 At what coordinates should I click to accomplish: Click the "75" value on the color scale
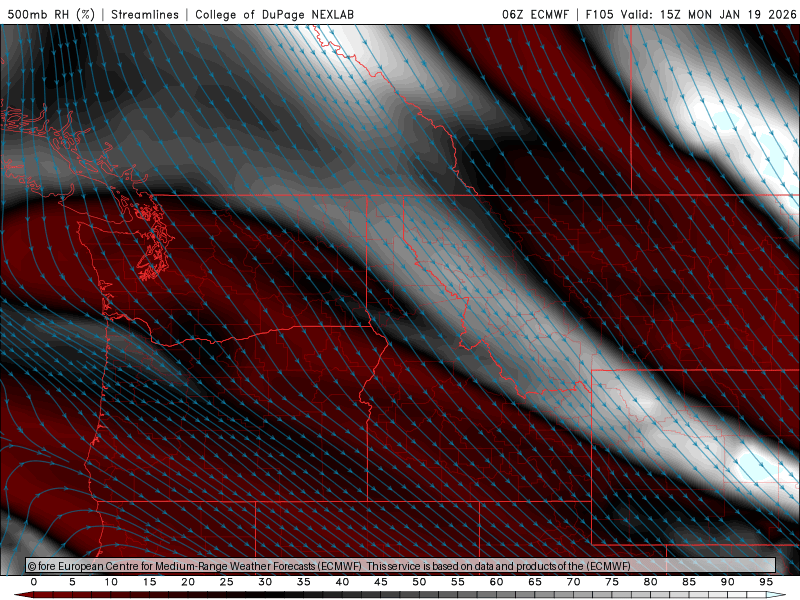point(612,582)
